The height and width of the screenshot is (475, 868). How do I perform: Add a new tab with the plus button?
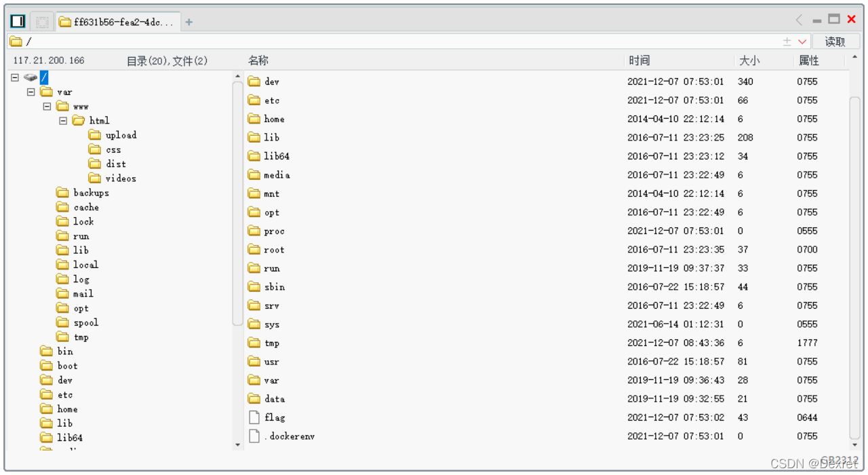click(x=189, y=22)
